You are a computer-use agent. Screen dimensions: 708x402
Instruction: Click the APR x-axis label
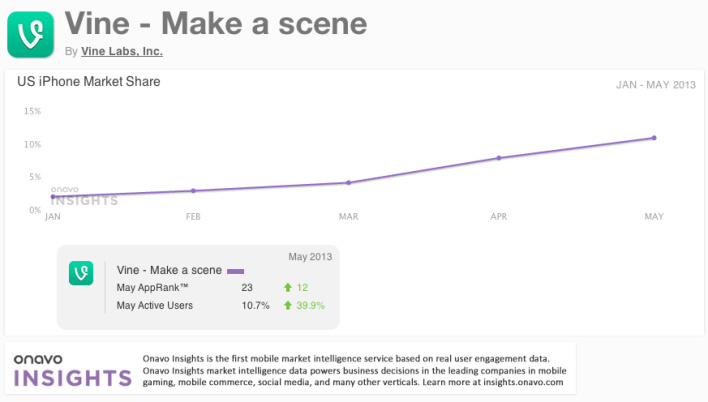[499, 217]
